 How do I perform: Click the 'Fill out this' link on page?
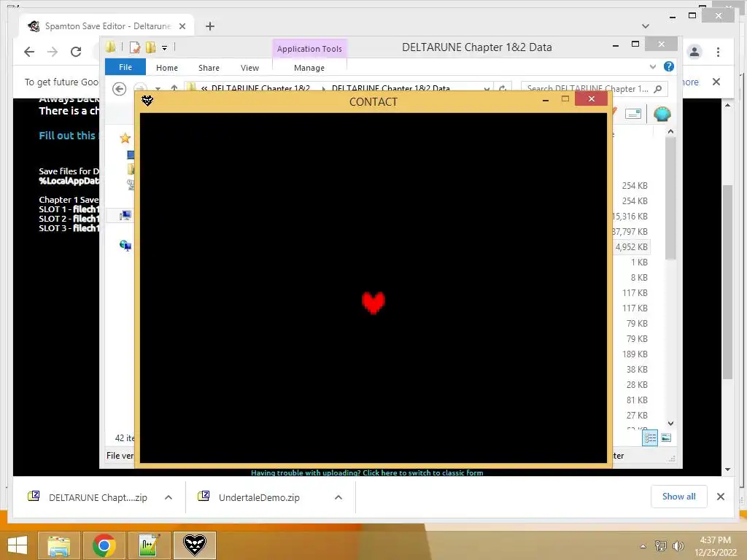67,135
